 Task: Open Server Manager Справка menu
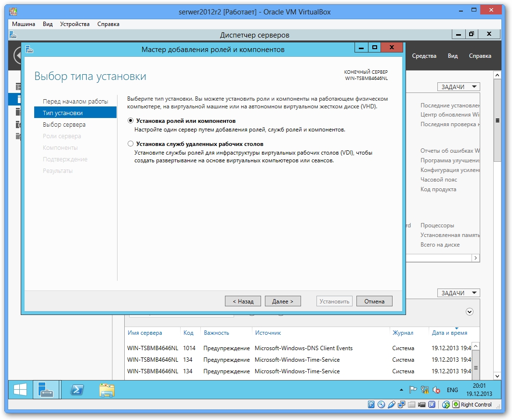tap(480, 56)
